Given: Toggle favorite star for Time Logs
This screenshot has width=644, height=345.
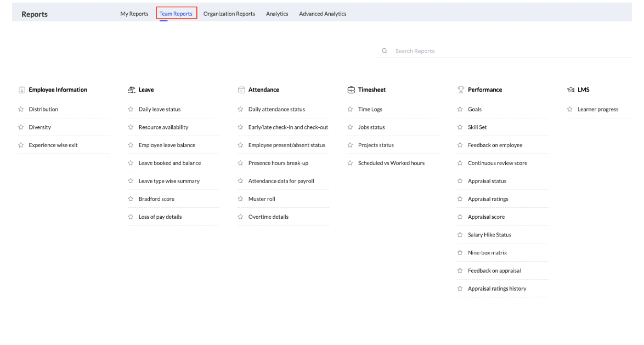Looking at the screenshot, I should point(350,109).
